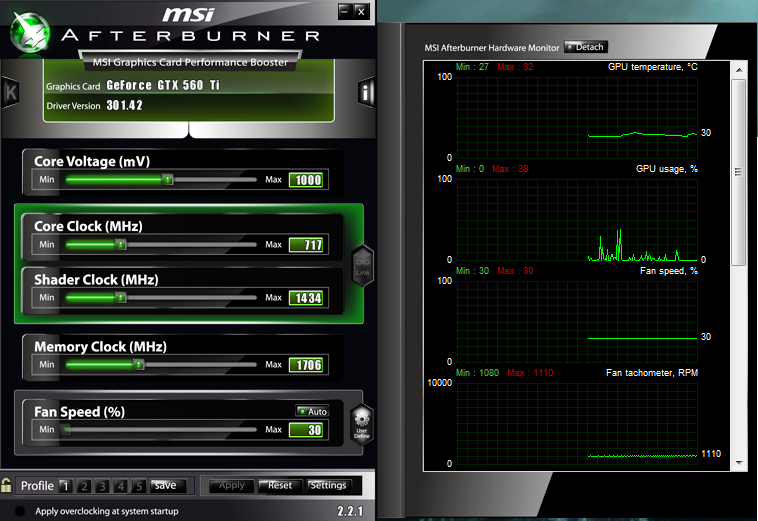This screenshot has height=521, width=758.
Task: Open the Settings dialog
Action: click(328, 486)
